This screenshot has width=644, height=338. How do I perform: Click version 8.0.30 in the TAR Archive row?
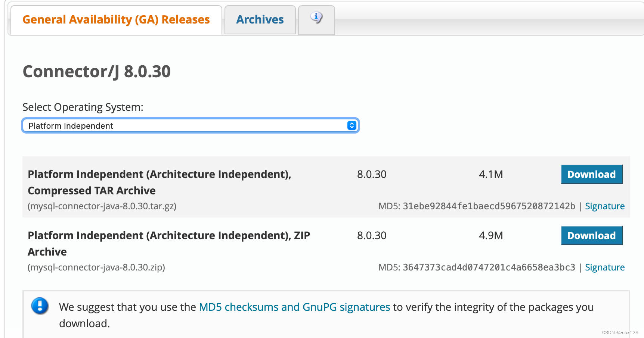point(372,174)
